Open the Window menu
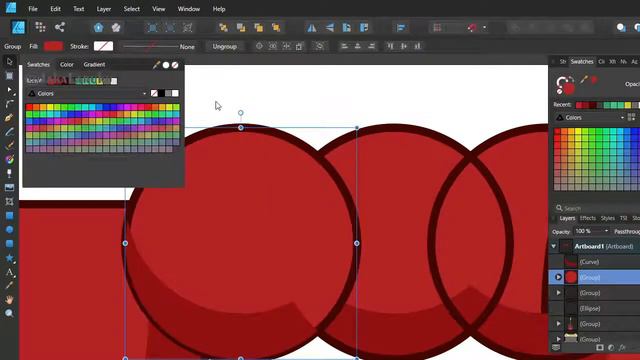The image size is (640, 360). tap(189, 9)
